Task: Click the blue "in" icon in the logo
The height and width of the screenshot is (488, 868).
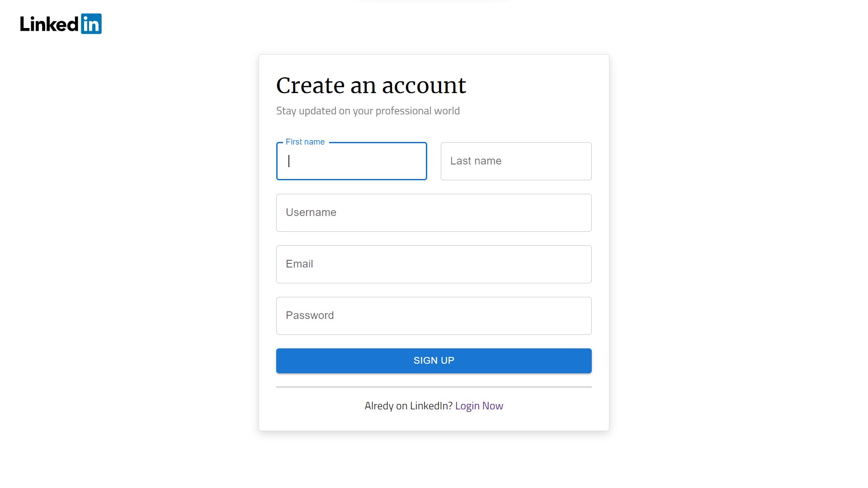Action: click(92, 24)
